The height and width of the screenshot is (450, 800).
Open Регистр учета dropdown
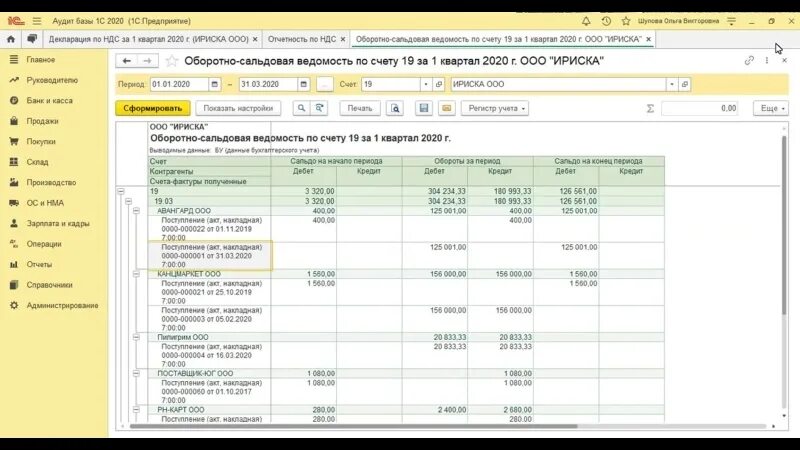click(495, 108)
